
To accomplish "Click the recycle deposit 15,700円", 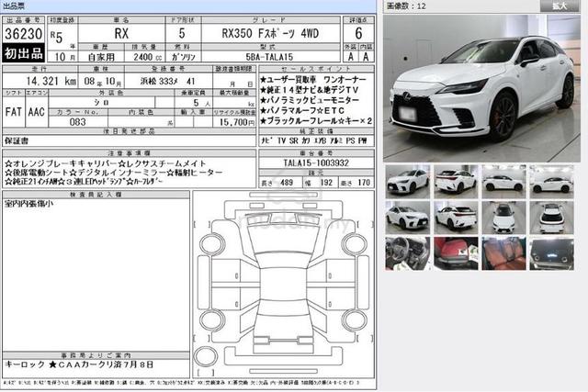I will [237, 122].
